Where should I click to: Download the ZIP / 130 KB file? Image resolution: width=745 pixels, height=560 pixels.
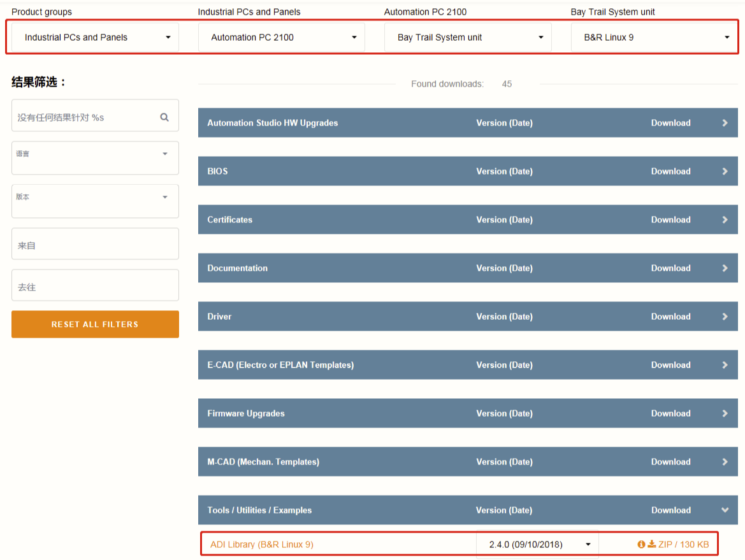coord(683,544)
